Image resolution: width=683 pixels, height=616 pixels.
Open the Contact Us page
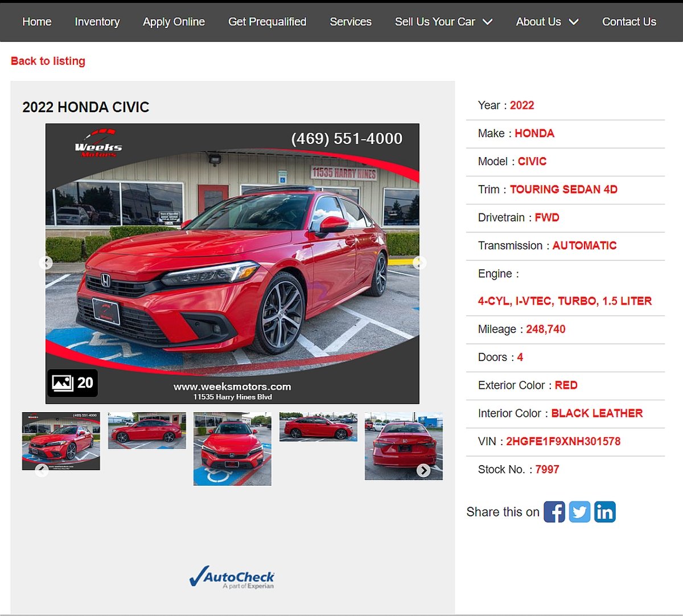[x=629, y=22]
